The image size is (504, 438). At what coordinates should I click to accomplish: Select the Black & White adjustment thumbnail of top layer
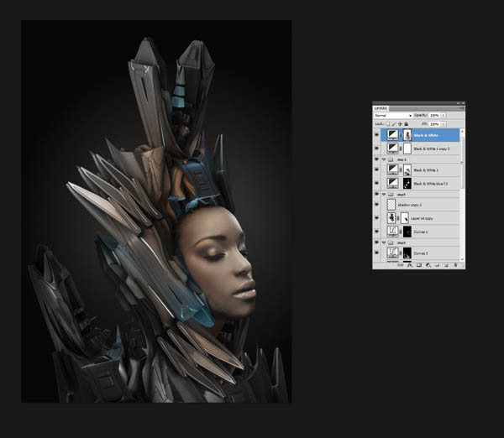[392, 135]
